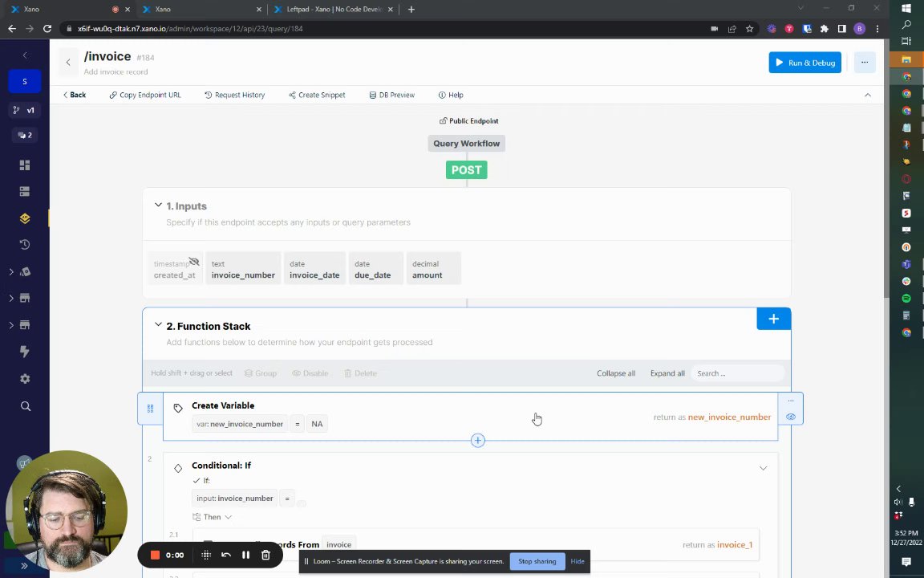Grab the drag handle of Create Variable row
This screenshot has height=578, width=924.
150,408
